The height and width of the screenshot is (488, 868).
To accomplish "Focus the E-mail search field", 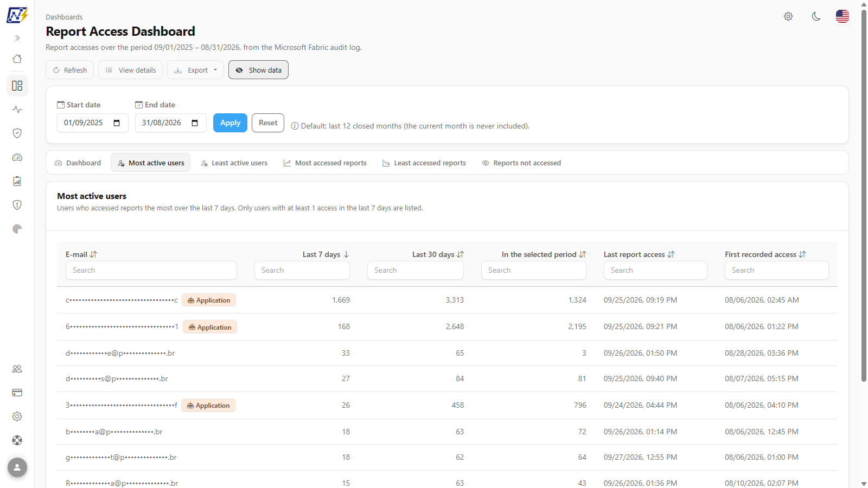I will tap(151, 271).
